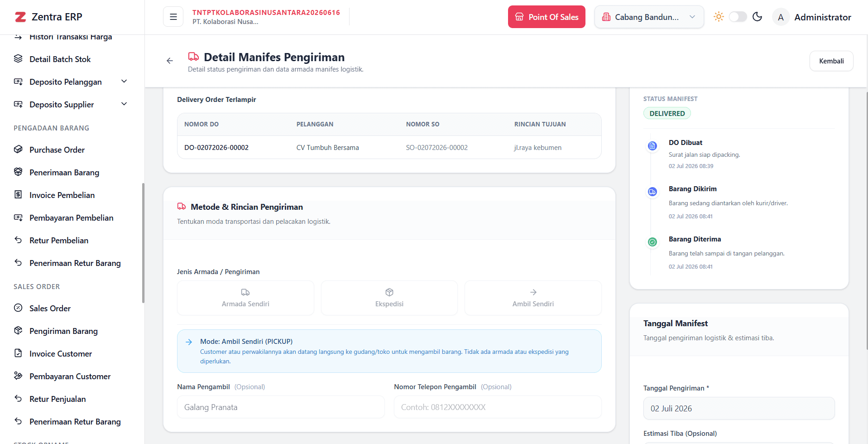Viewport: 868px width, 444px height.
Task: Select the sun light-mode icon
Action: pos(719,17)
